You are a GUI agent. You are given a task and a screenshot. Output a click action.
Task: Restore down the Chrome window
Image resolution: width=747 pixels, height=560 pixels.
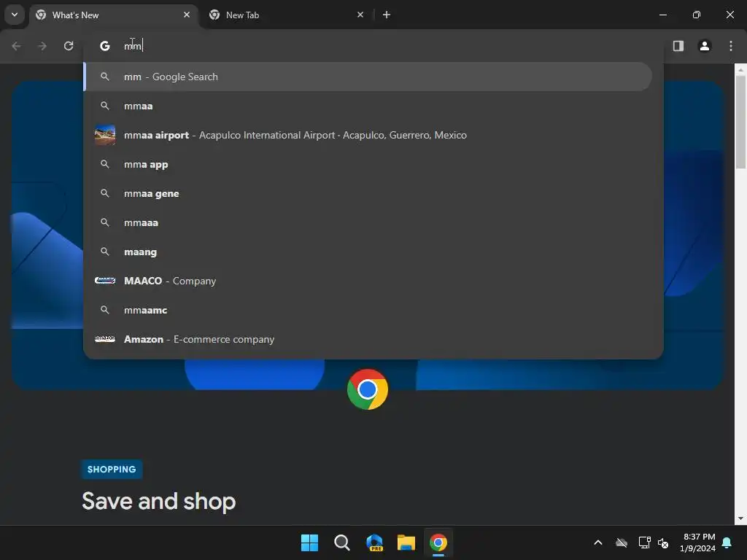coord(696,15)
